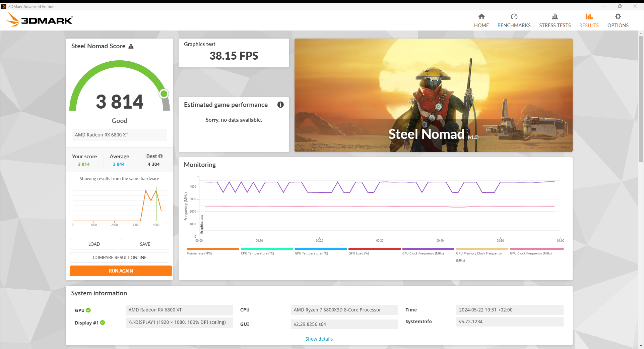Viewport: 644px width, 349px height.
Task: Click the Estimated game performance info icon
Action: [x=280, y=105]
